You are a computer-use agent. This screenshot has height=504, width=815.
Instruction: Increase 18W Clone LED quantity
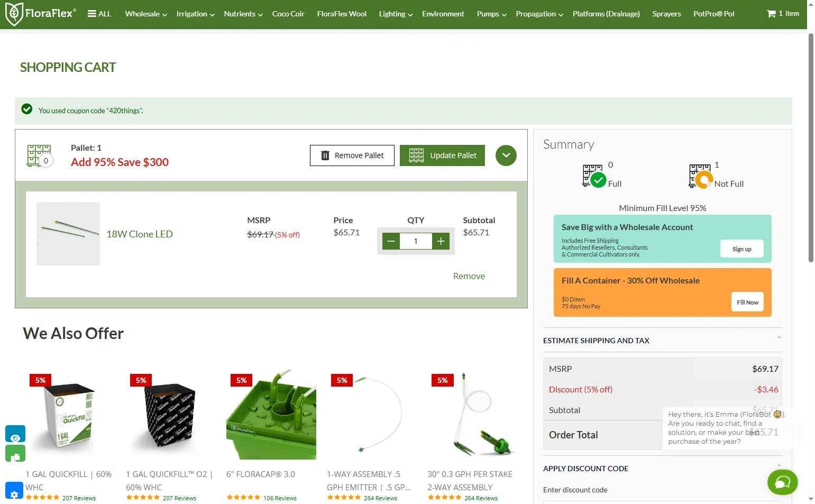point(441,241)
